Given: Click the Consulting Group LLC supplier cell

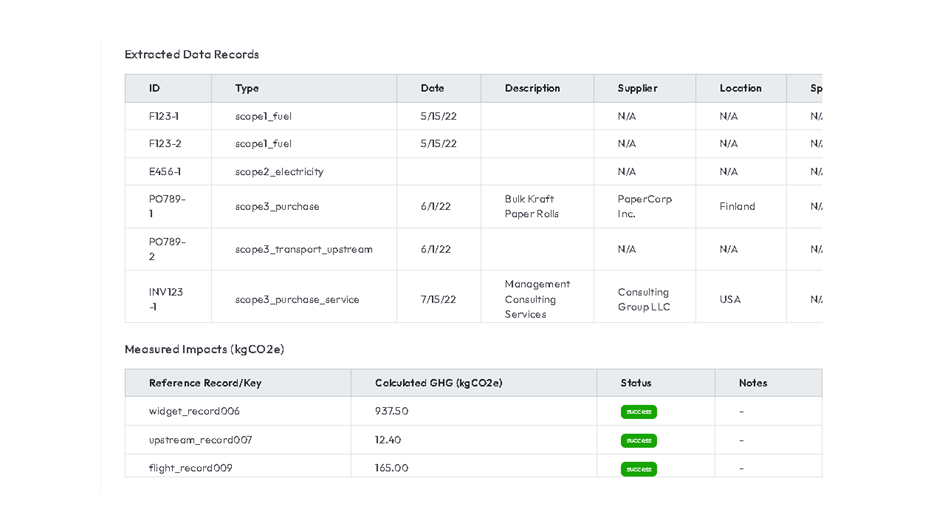Looking at the screenshot, I should 644,299.
